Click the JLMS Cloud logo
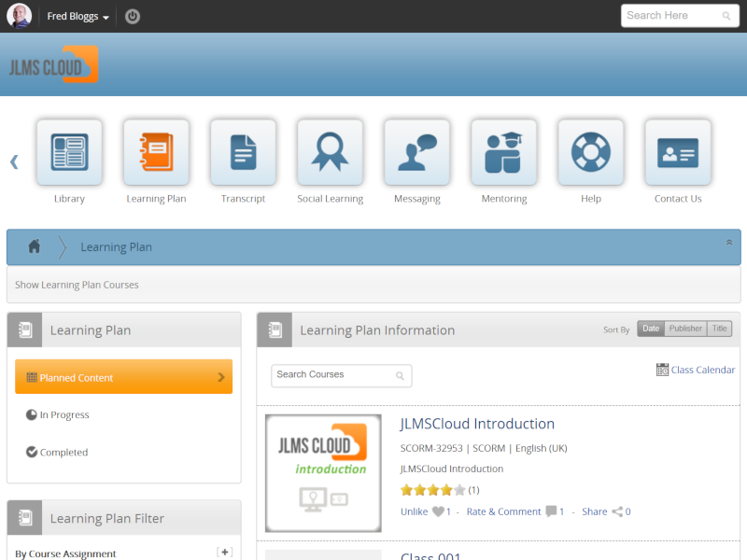The width and height of the screenshot is (747, 560). [54, 64]
